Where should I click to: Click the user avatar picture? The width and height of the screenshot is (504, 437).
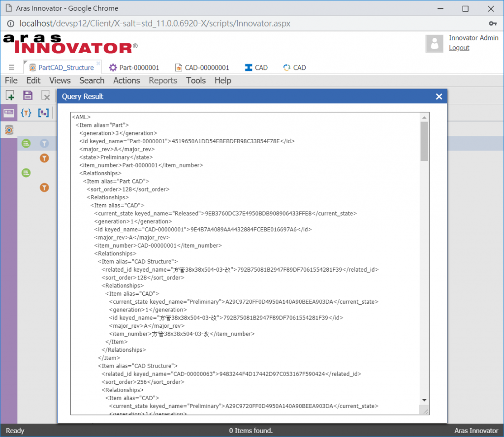(x=434, y=43)
